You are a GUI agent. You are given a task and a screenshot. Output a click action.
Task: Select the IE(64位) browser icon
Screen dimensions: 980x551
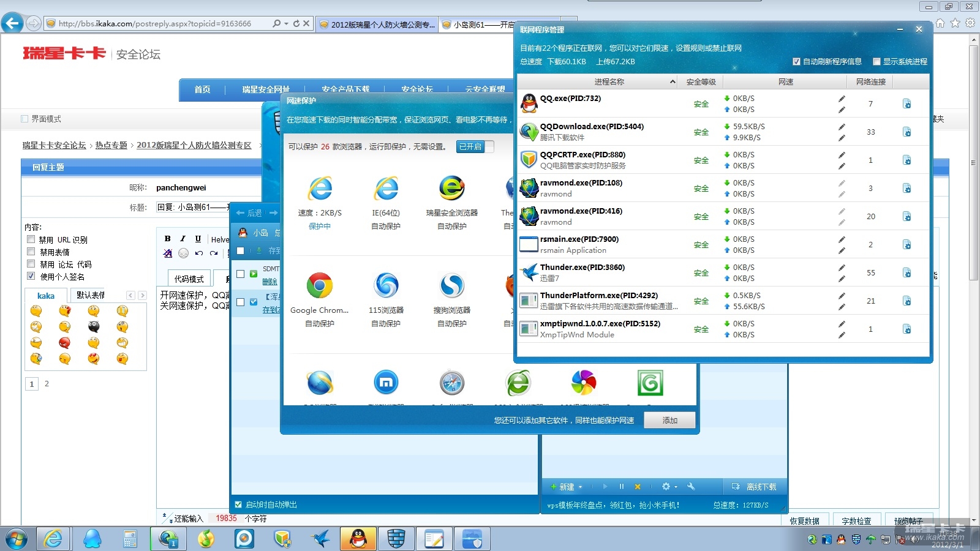pos(386,189)
